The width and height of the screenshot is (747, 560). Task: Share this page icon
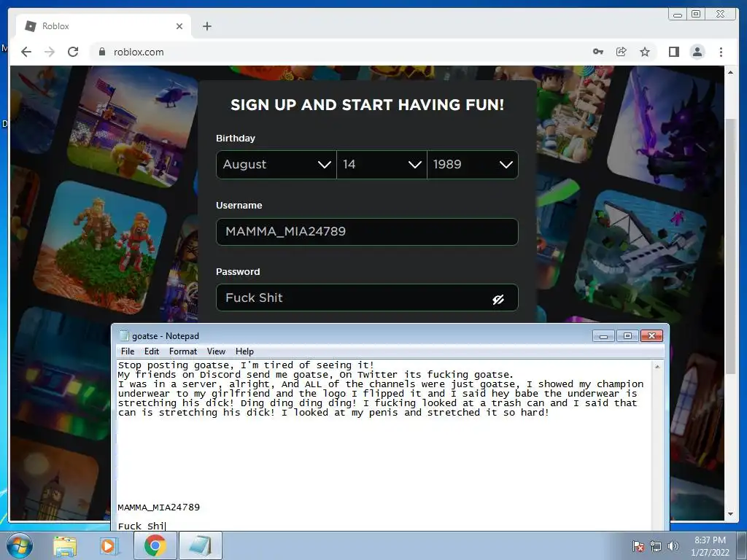click(622, 52)
